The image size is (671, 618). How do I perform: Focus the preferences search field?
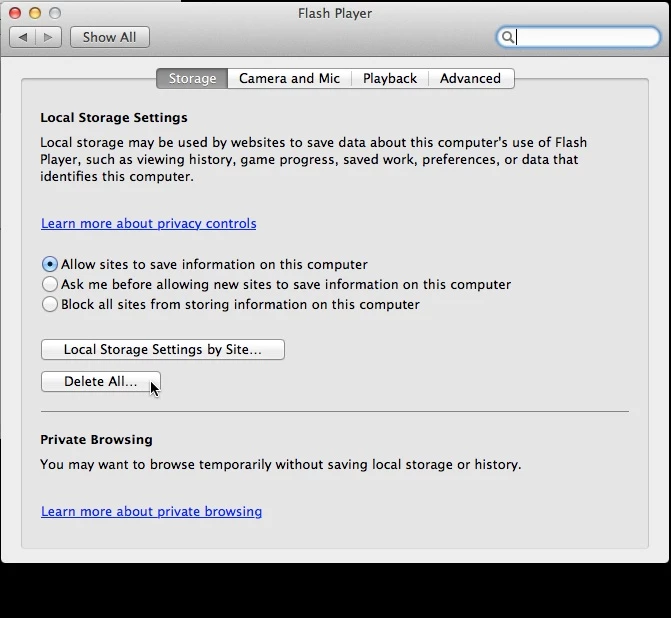click(x=578, y=37)
